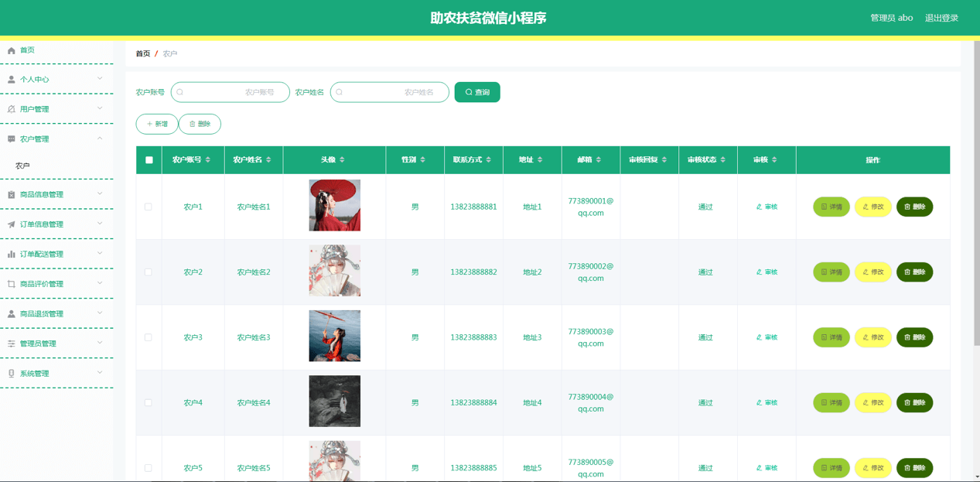The width and height of the screenshot is (980, 482).
Task: Click the paper plane icon beside 订单信息管理
Action: tap(12, 224)
